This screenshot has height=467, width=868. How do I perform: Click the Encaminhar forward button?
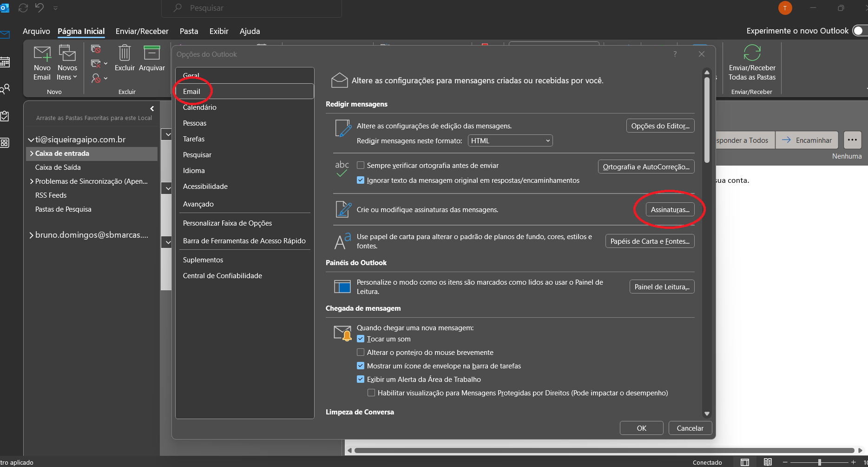click(x=807, y=140)
